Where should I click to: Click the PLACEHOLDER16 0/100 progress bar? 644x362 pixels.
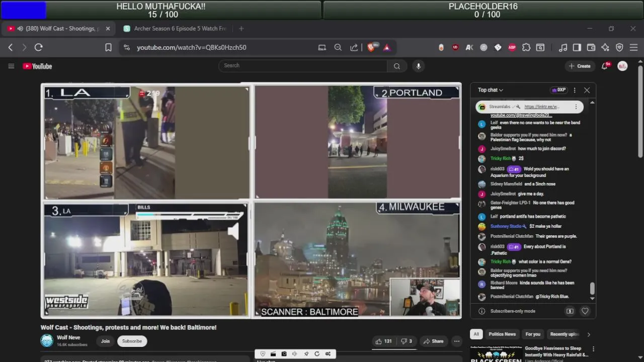pyautogui.click(x=482, y=10)
